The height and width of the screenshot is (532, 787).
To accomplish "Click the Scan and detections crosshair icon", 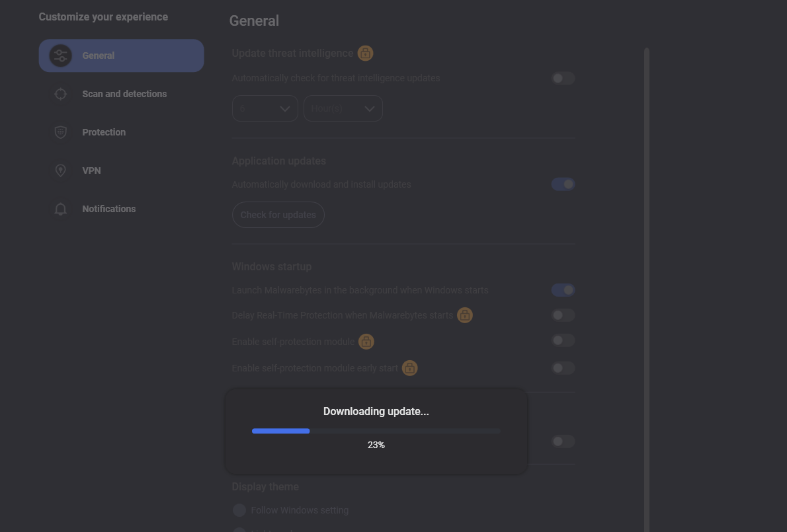I will (61, 94).
